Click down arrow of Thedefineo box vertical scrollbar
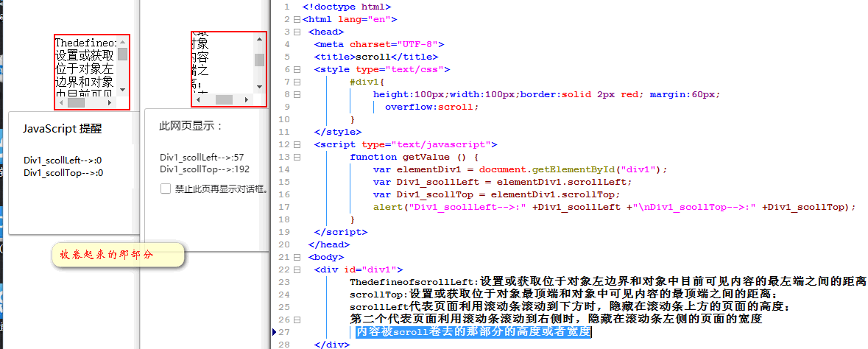This screenshot has width=868, height=349. tap(122, 90)
